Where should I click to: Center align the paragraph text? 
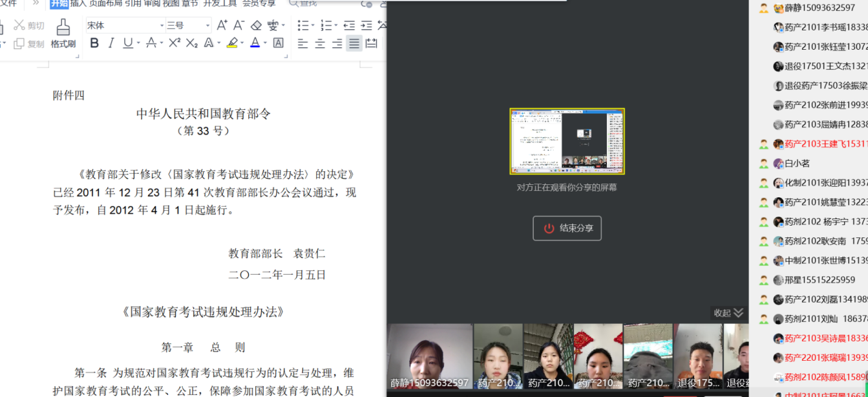click(x=320, y=43)
